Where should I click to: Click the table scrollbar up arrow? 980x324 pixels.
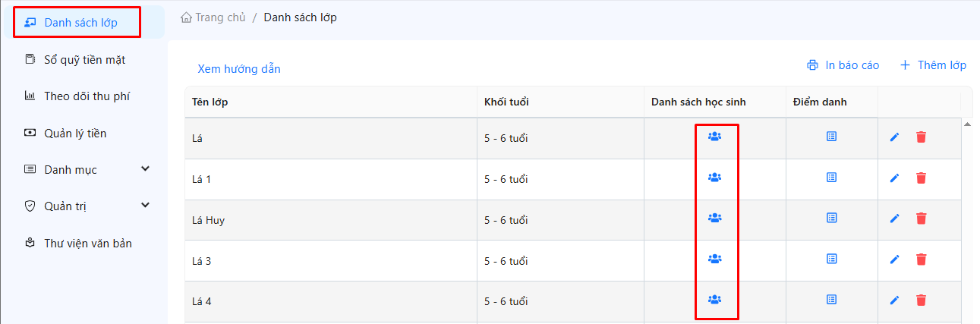[x=966, y=124]
